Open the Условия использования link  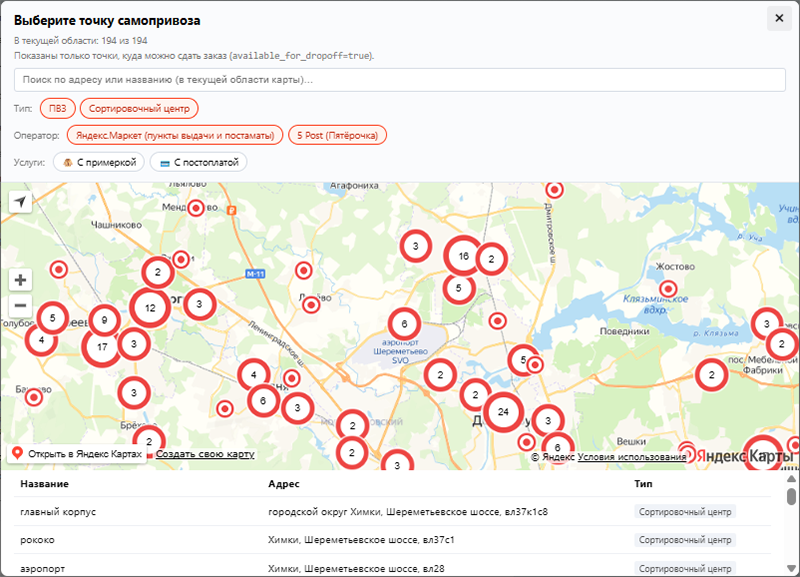pyautogui.click(x=632, y=457)
